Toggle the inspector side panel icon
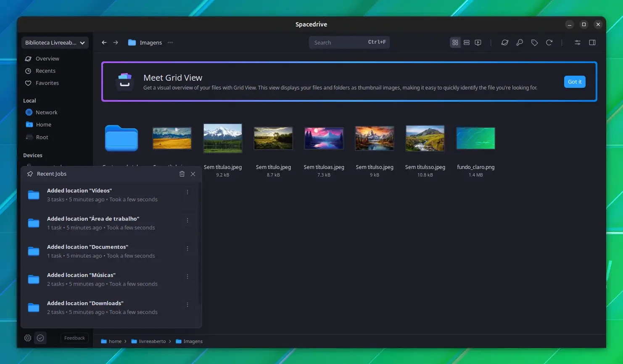623x364 pixels. coord(592,42)
